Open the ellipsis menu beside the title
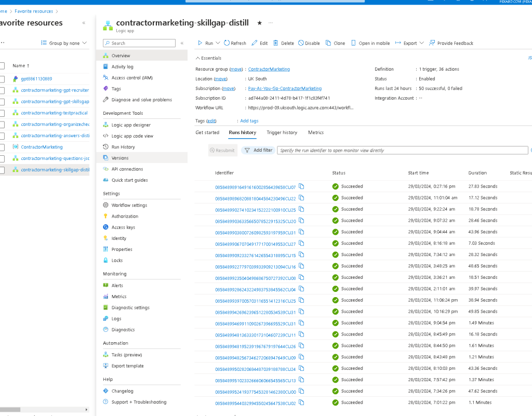 tap(270, 23)
